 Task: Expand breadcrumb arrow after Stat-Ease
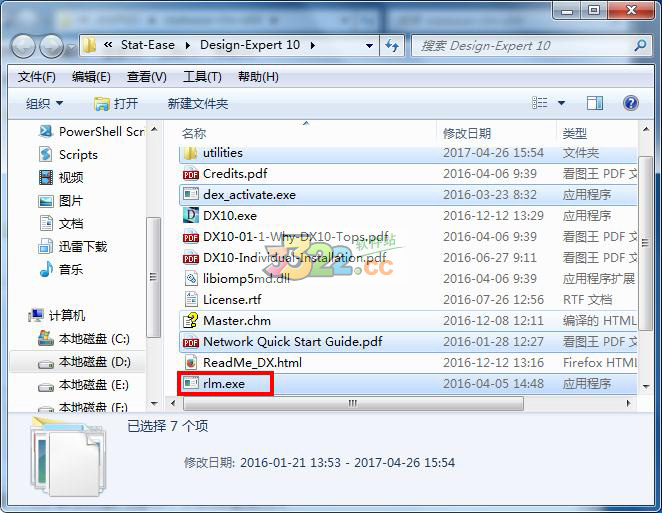[x=187, y=45]
